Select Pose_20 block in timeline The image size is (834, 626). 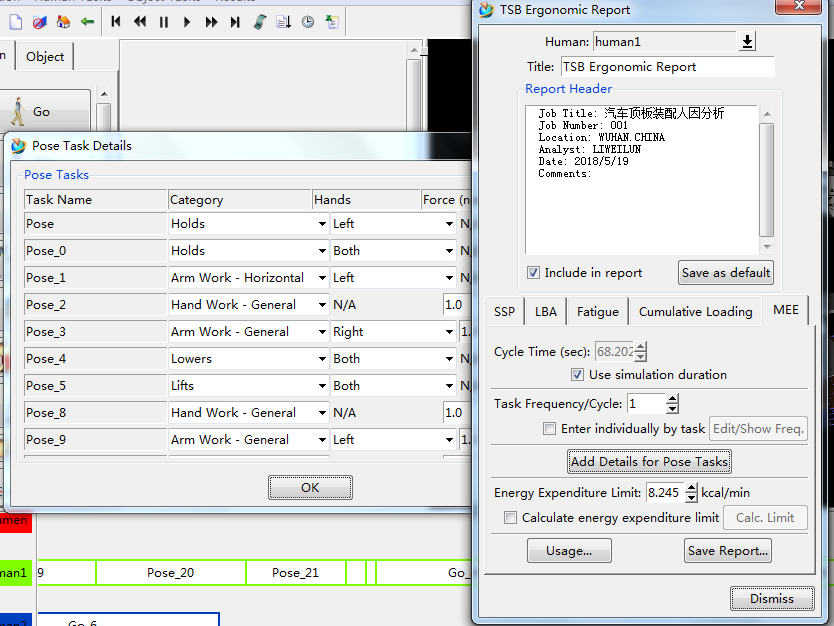(x=170, y=573)
